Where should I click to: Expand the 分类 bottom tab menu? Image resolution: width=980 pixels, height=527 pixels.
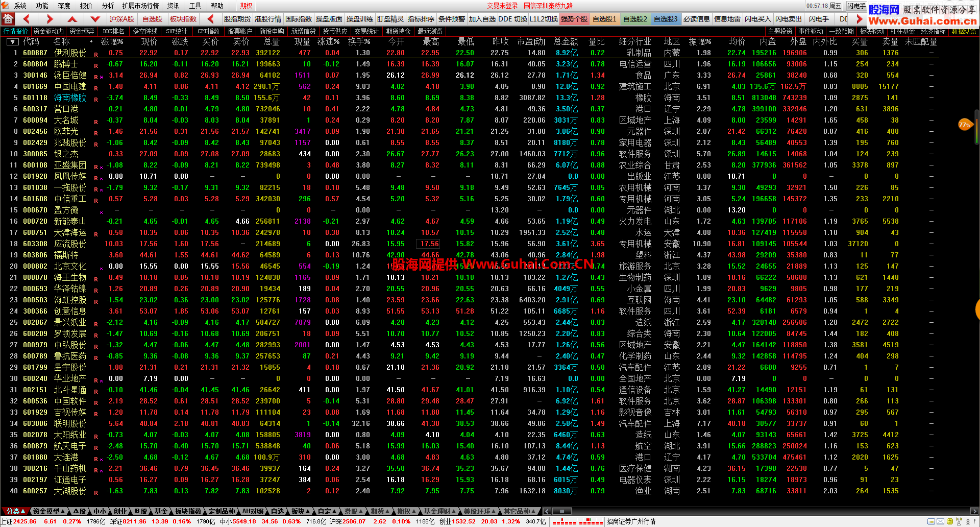tap(15, 511)
